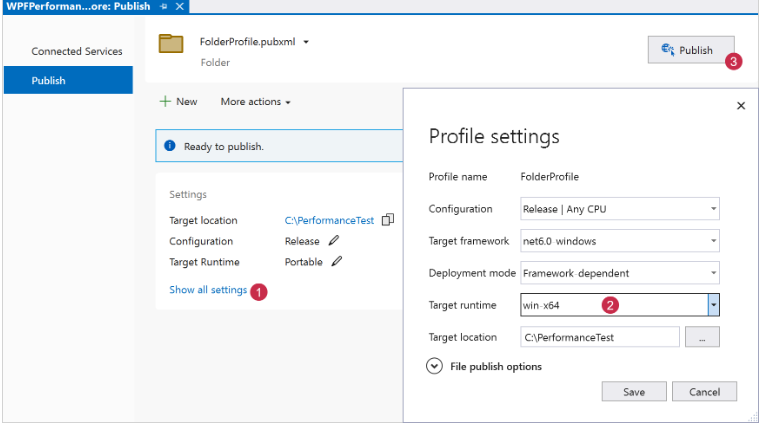Click the Show all settings link
The width and height of the screenshot is (761, 425).
208,290
